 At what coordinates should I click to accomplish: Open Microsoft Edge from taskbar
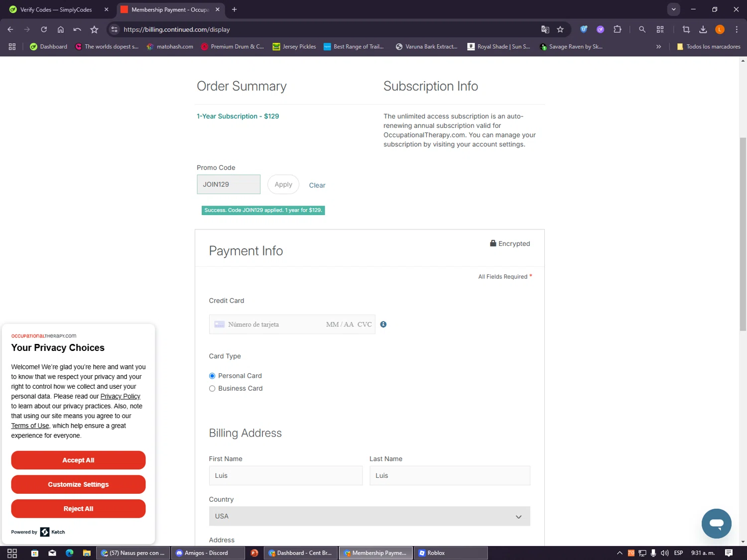pos(69,553)
